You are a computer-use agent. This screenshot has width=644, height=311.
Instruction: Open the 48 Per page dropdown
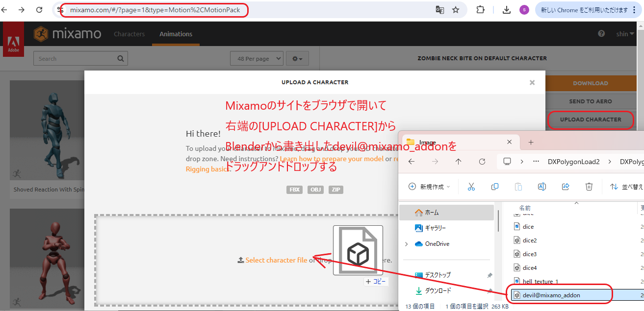pyautogui.click(x=257, y=59)
